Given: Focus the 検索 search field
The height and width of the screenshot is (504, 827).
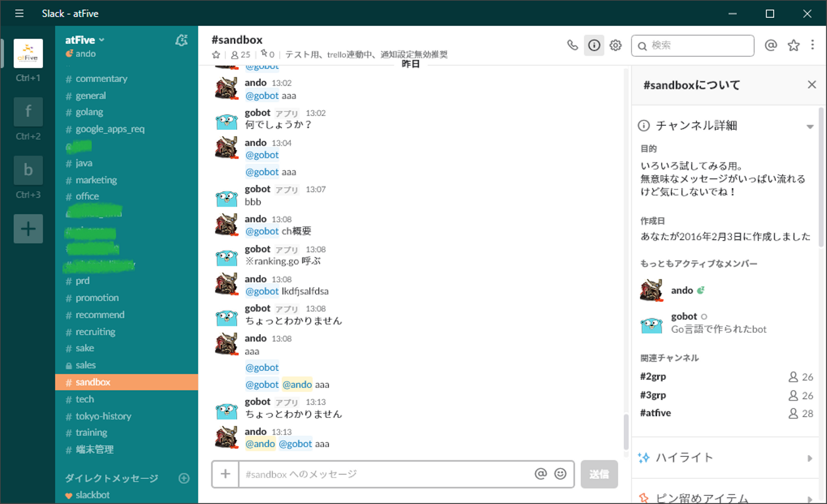Looking at the screenshot, I should point(693,45).
